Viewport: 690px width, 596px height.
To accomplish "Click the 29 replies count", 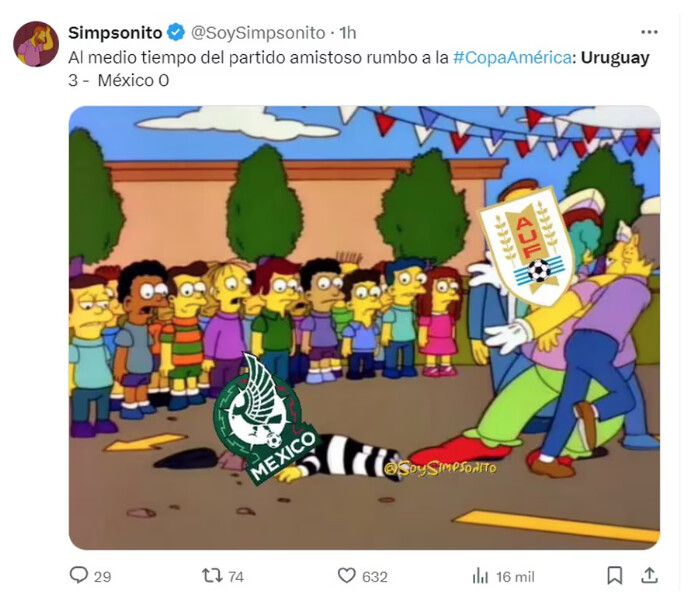I will [x=103, y=577].
